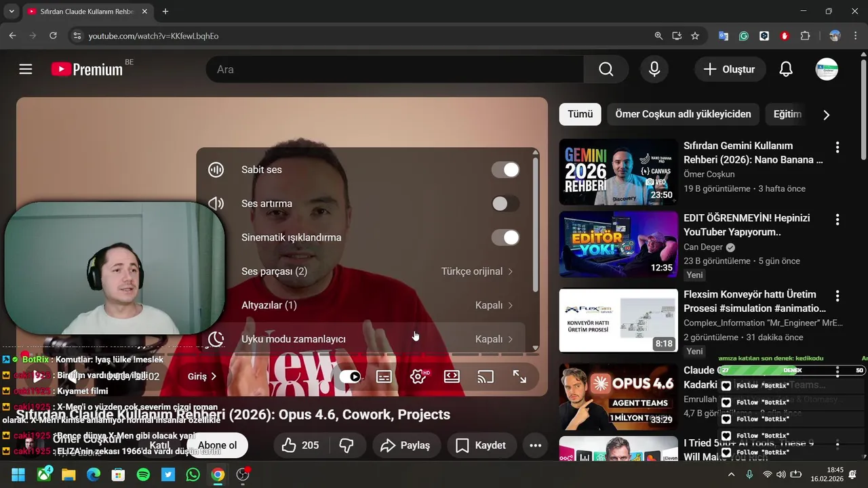This screenshot has height=488, width=868.
Task: Select the Tümü filter chip
Action: click(x=580, y=115)
